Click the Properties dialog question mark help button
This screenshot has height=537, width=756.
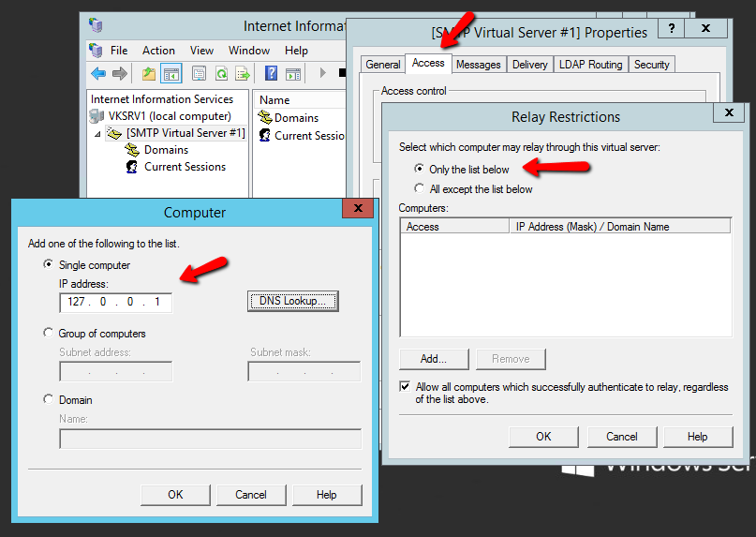[671, 28]
